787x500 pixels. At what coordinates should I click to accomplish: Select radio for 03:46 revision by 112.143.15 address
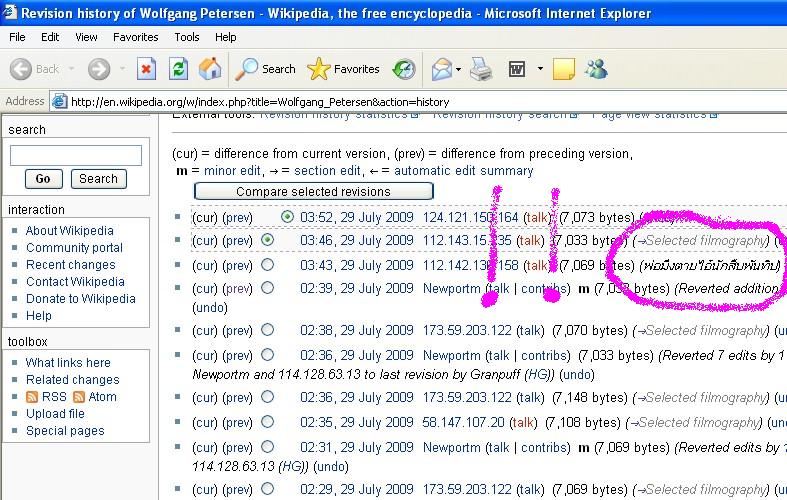268,240
